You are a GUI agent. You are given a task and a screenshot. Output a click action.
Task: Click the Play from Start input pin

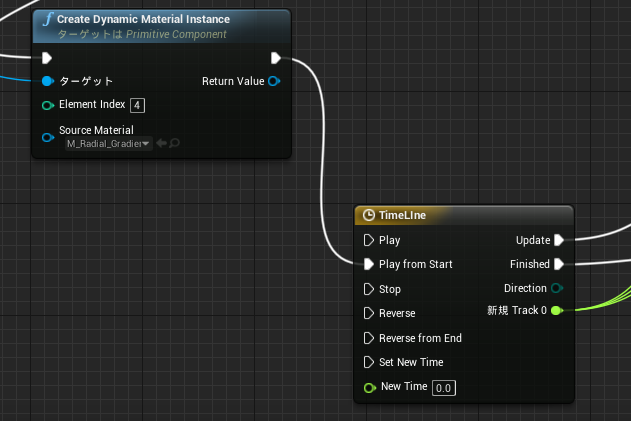[x=368, y=264]
